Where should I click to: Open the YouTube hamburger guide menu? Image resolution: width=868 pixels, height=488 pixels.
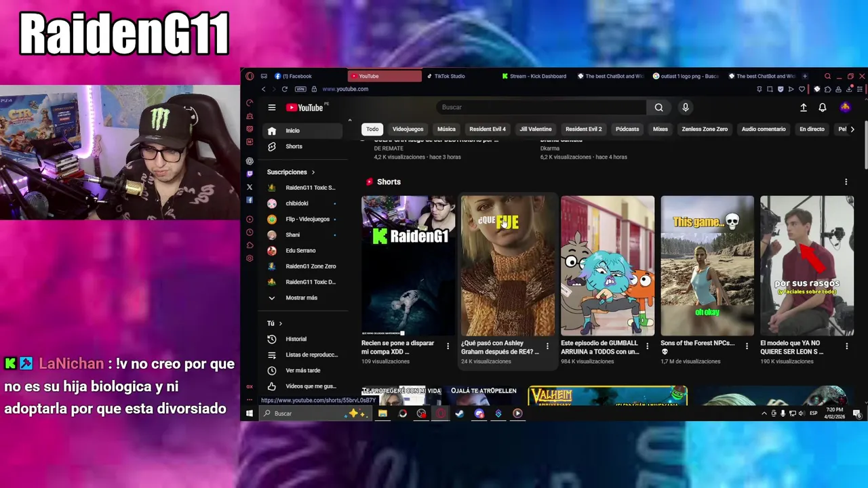coord(271,107)
